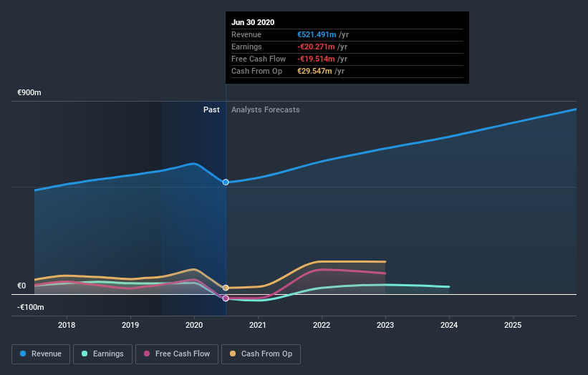Toggle the Free Cash Flow legend button

pos(177,354)
